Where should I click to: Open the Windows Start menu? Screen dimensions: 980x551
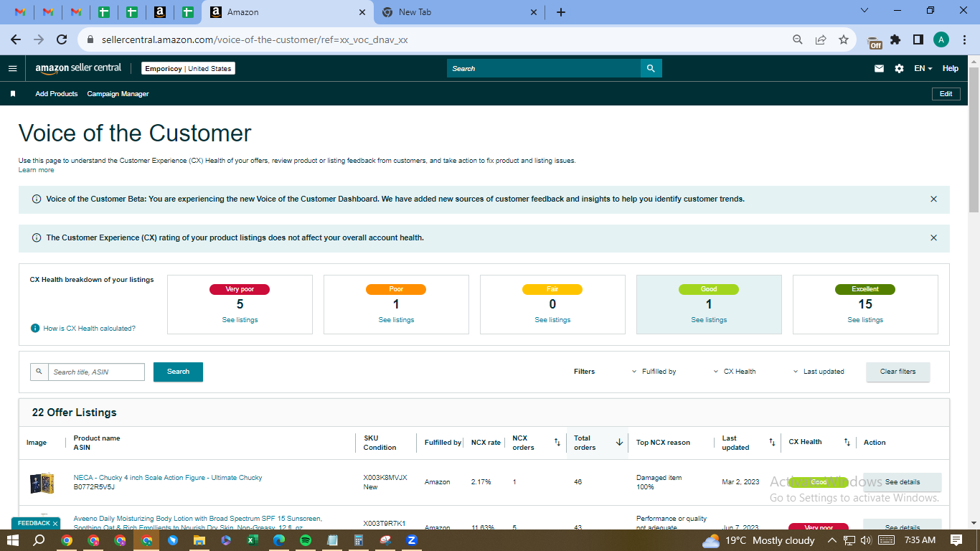click(13, 540)
